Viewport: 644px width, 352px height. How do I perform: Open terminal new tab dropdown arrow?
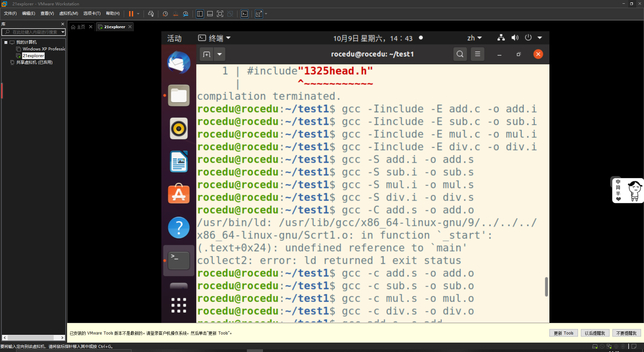[x=220, y=54]
